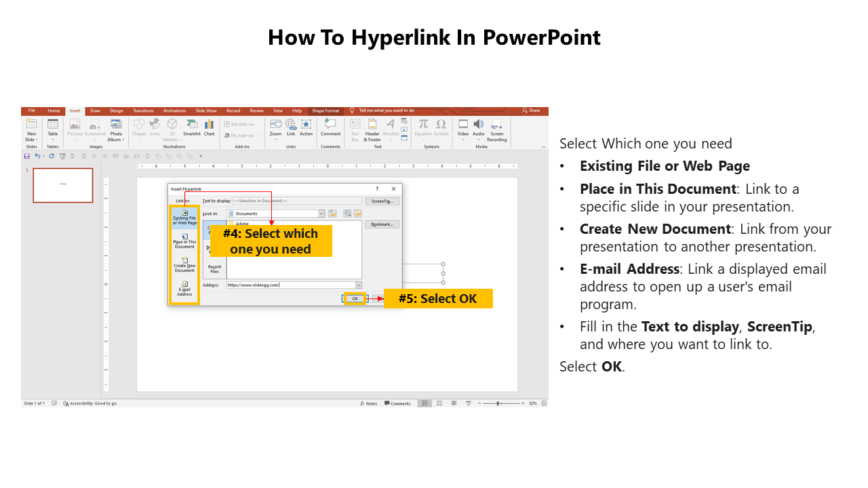The image size is (868, 488).
Task: Switch to Reading View in status bar
Action: (454, 403)
